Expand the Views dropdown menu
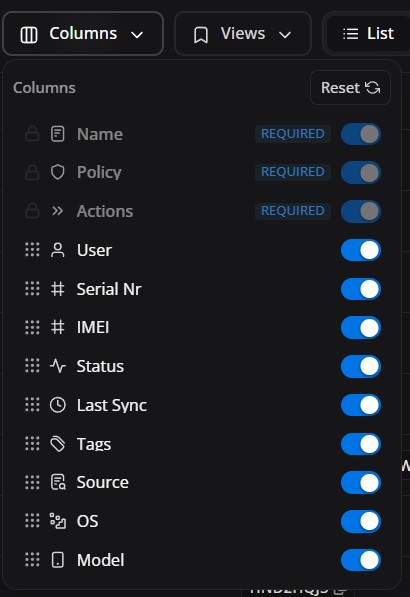This screenshot has width=410, height=597. (x=243, y=34)
